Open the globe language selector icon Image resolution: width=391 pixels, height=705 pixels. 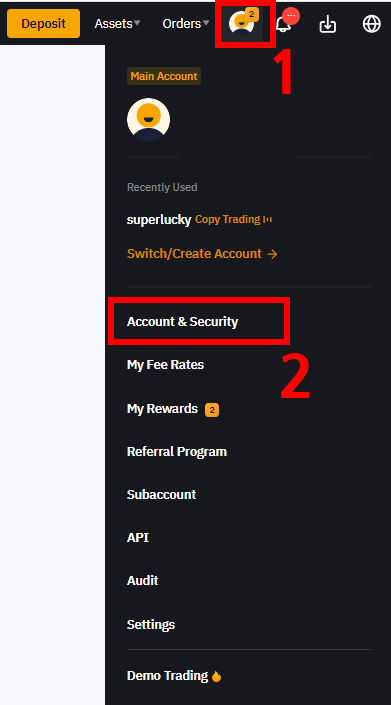(x=372, y=24)
